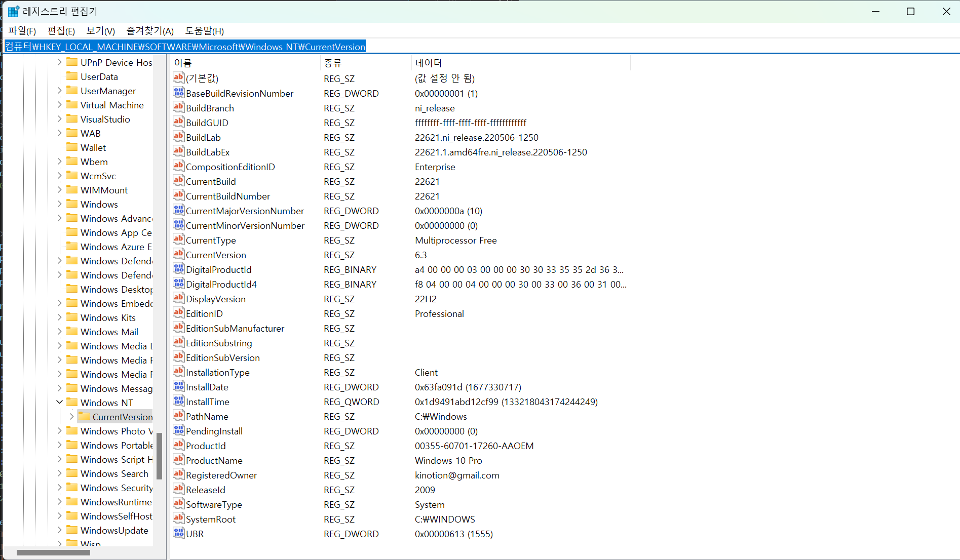This screenshot has height=560, width=960.
Task: Click the VisualStudio folder icon
Action: point(72,119)
